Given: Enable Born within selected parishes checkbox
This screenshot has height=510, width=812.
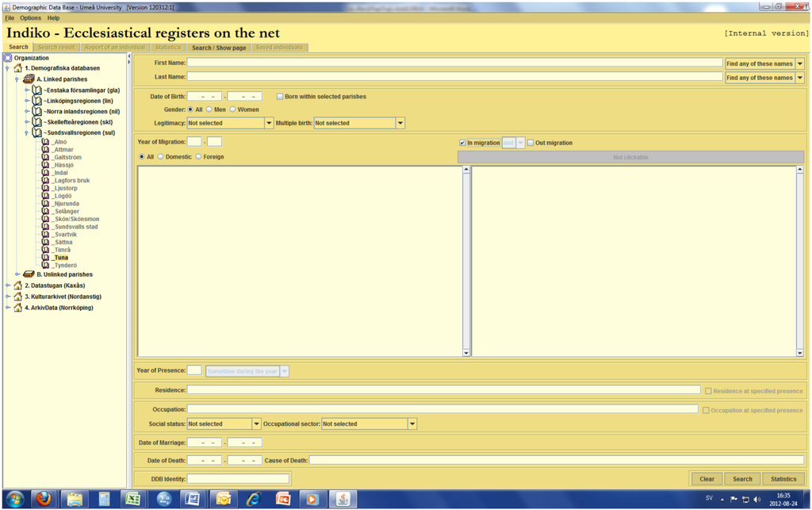Looking at the screenshot, I should (280, 96).
